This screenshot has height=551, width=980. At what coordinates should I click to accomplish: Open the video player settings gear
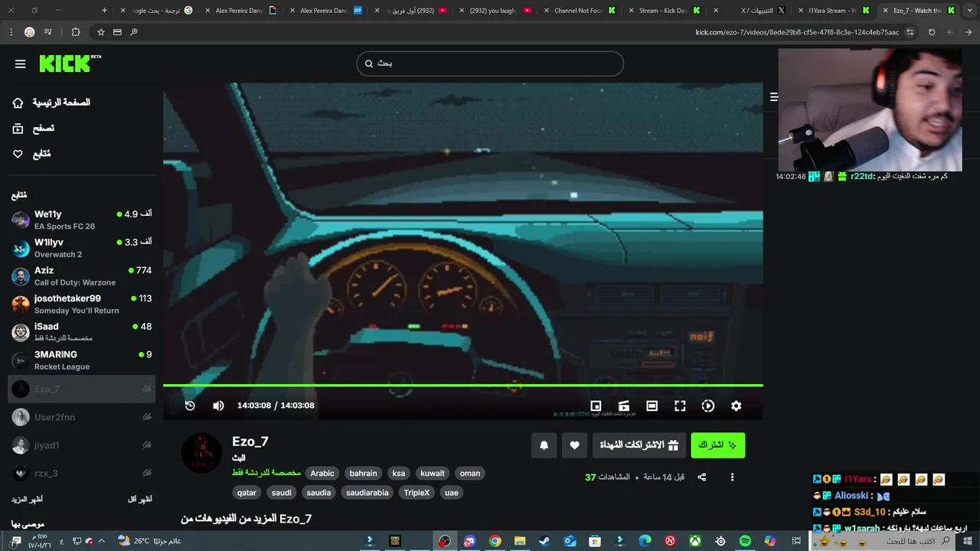pos(736,406)
